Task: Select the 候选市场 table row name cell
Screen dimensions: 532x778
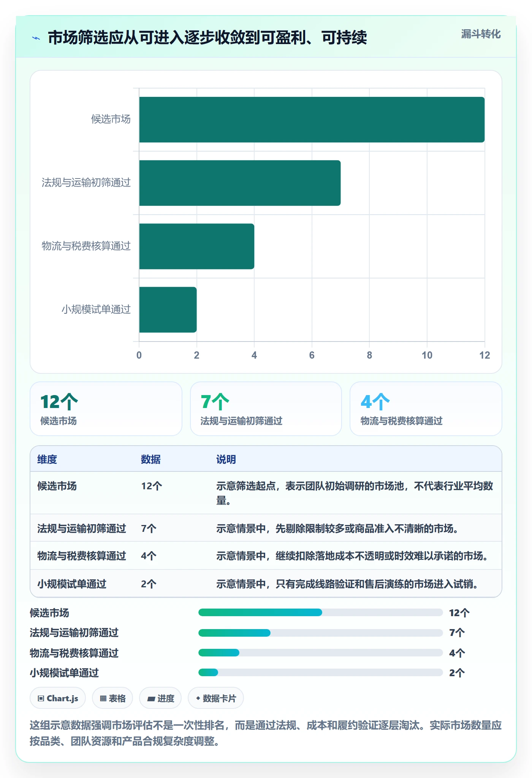Action: (57, 486)
